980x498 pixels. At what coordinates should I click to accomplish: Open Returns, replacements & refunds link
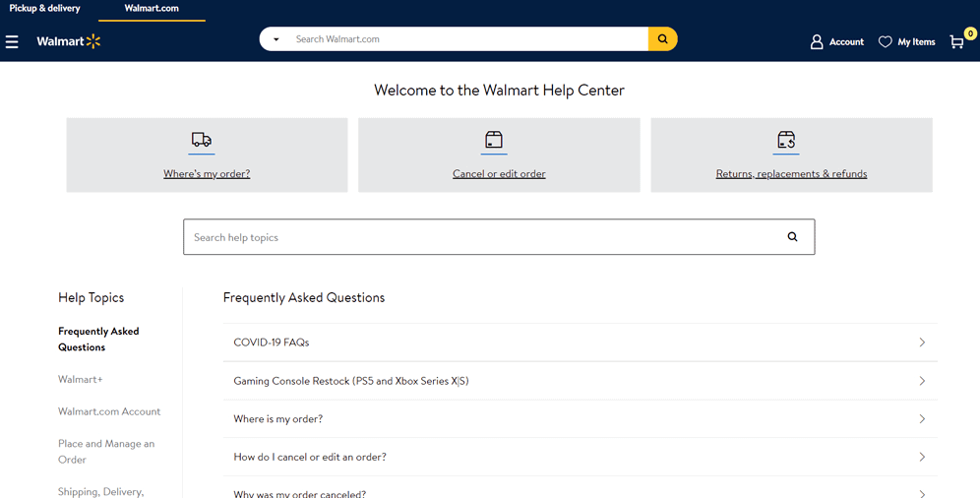pyautogui.click(x=791, y=173)
